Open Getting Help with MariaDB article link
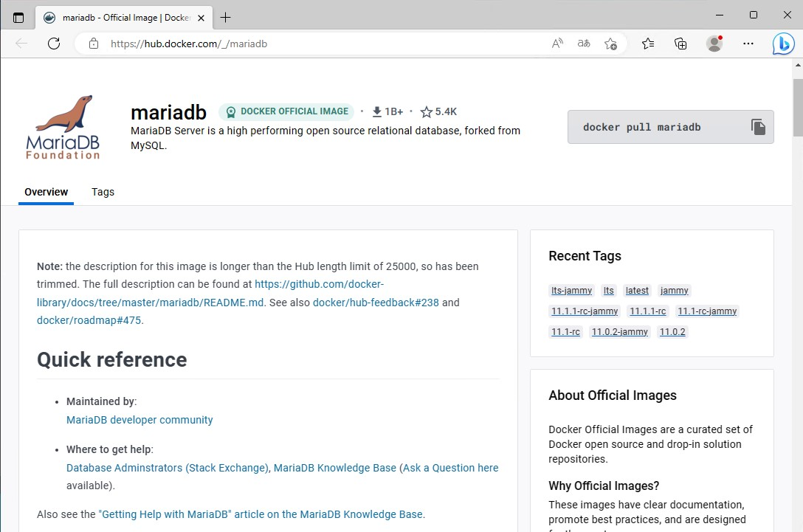Image resolution: width=803 pixels, height=532 pixels. pos(262,514)
